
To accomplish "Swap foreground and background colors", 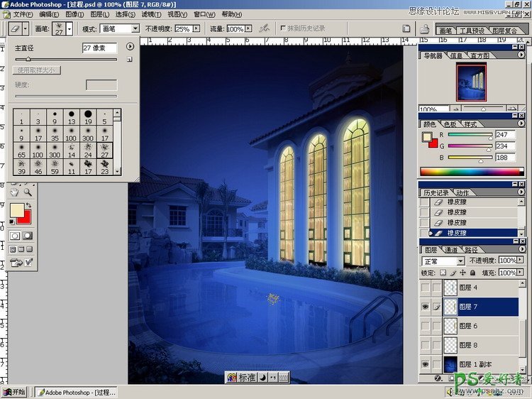I will [29, 205].
